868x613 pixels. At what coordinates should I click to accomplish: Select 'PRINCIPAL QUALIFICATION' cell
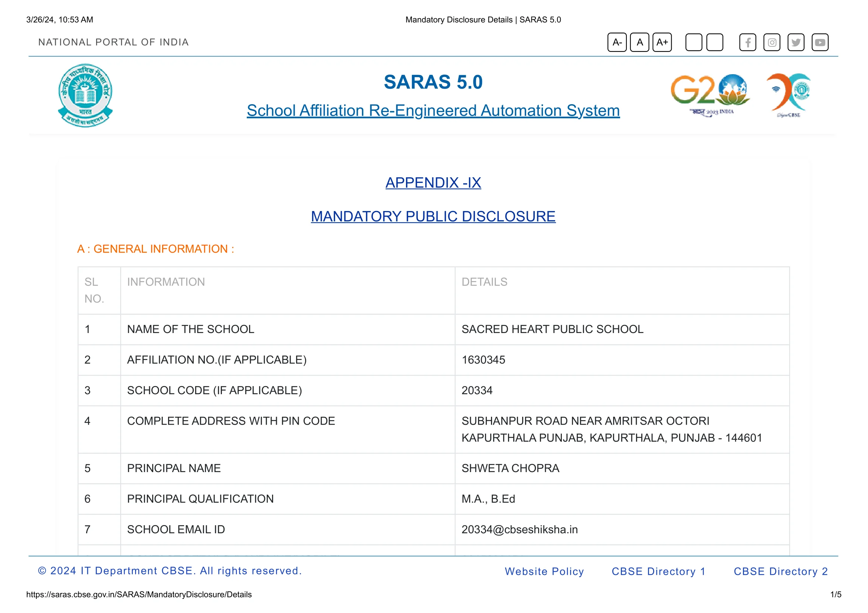click(x=288, y=499)
